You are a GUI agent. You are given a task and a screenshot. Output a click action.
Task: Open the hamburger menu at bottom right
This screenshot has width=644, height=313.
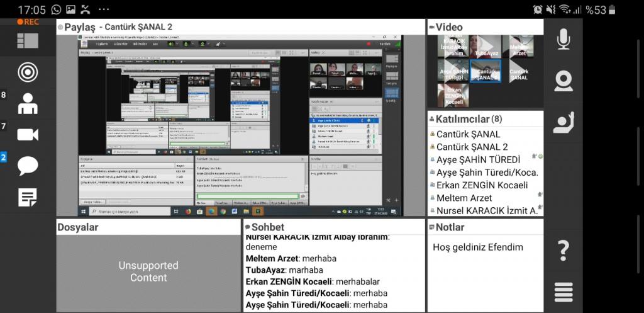click(x=563, y=292)
